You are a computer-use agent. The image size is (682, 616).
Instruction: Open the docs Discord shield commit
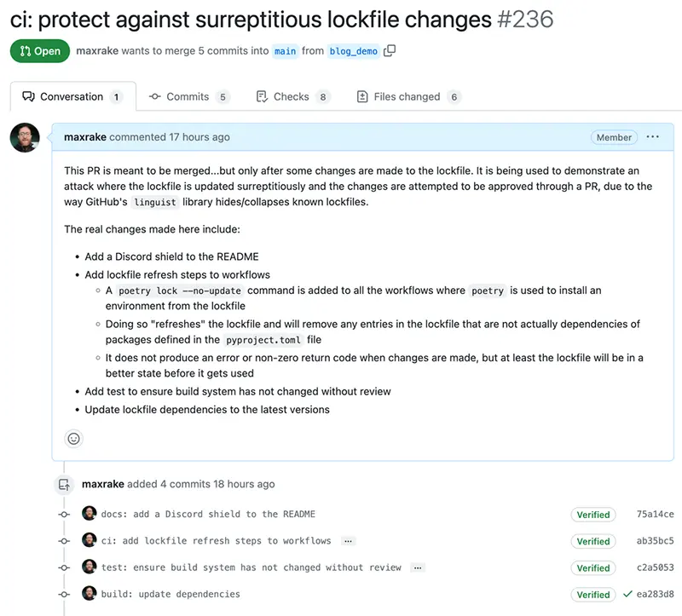pos(208,515)
